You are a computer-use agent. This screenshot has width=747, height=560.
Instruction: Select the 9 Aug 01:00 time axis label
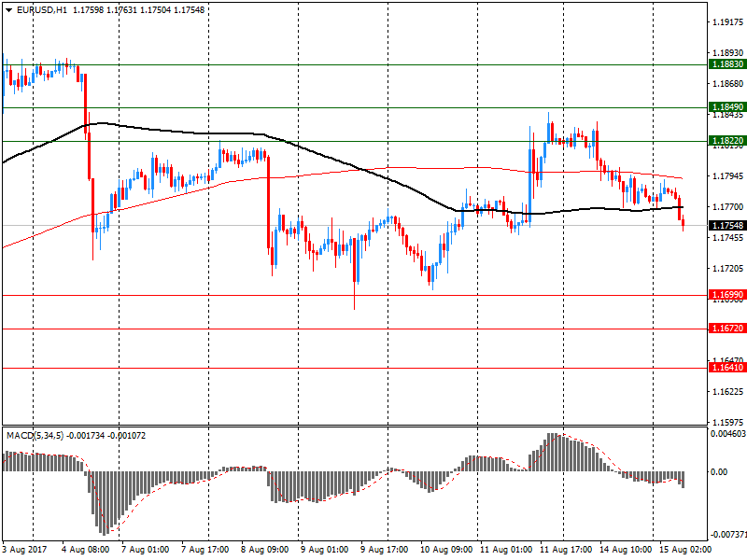pyautogui.click(x=324, y=550)
